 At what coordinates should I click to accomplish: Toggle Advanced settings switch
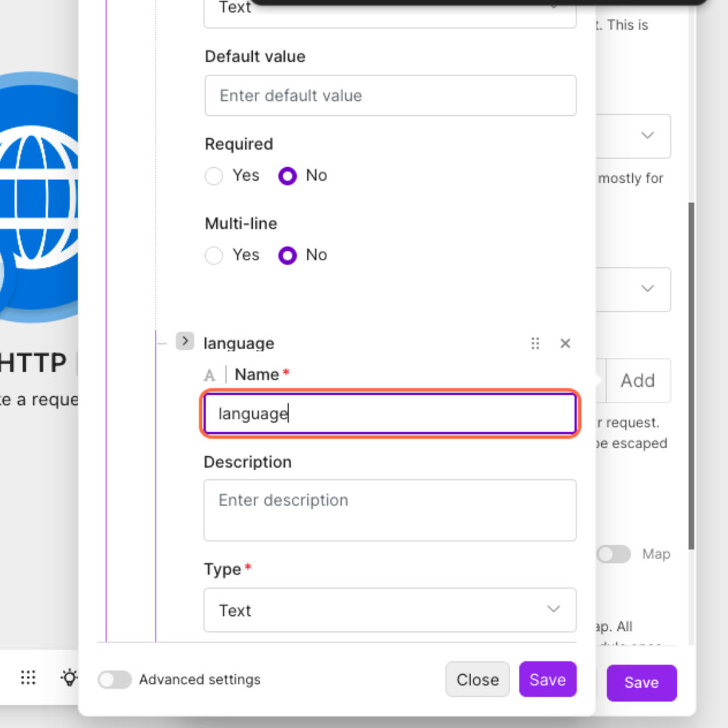click(115, 679)
